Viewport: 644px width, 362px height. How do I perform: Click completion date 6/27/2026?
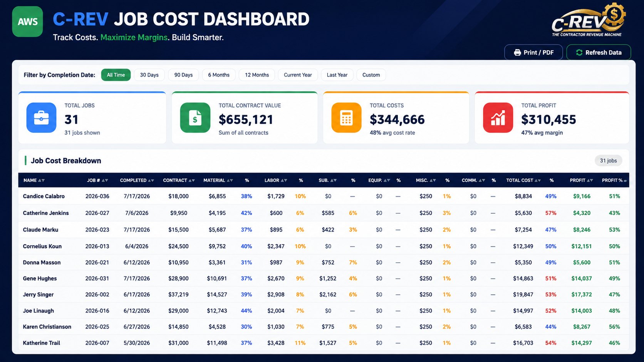pos(137,327)
